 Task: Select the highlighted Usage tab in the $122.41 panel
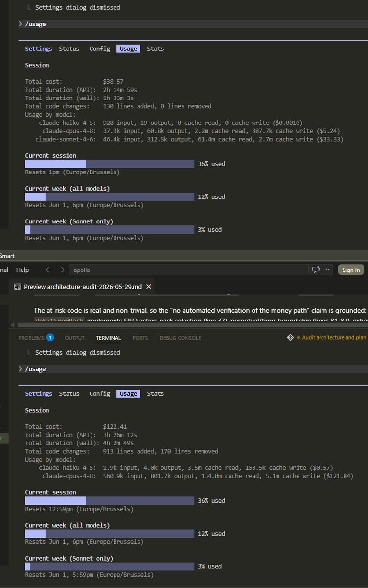(128, 393)
